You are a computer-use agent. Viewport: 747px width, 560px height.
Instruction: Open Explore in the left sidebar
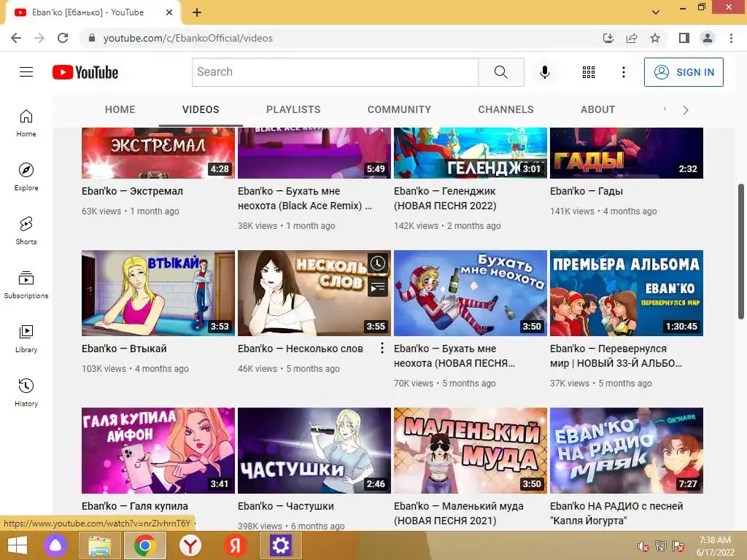26,177
